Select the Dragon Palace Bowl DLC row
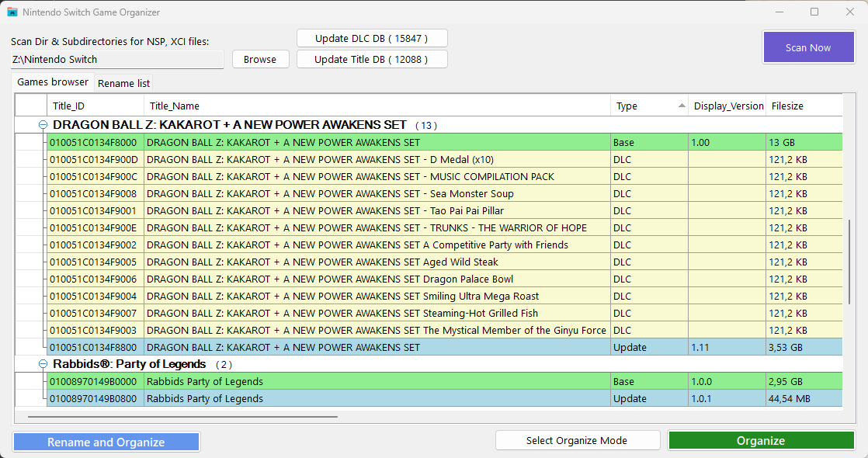Viewport: 868px width, 458px height. coord(445,279)
